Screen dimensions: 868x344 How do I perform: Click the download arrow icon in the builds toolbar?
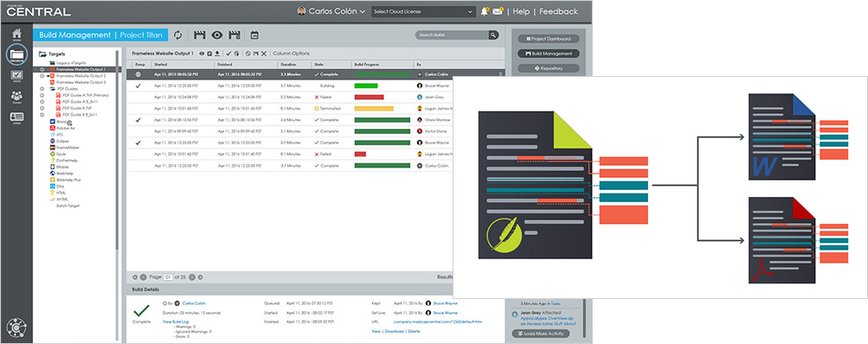click(217, 54)
